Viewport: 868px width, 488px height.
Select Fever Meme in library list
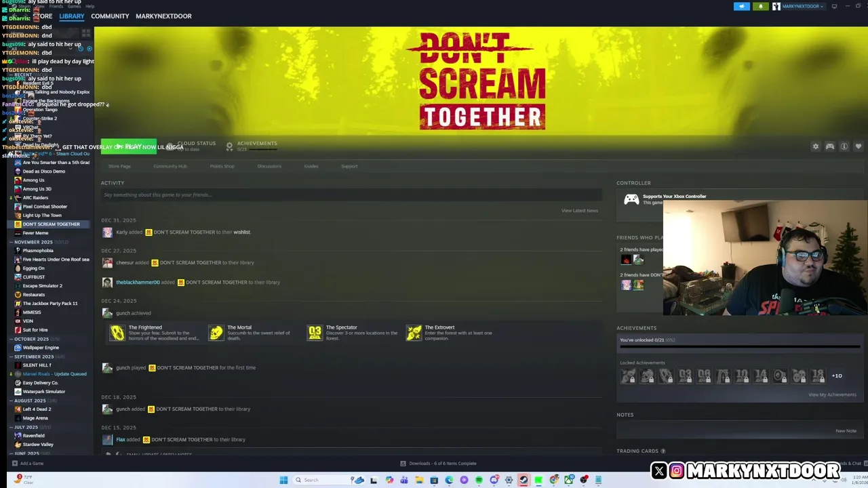click(x=35, y=233)
